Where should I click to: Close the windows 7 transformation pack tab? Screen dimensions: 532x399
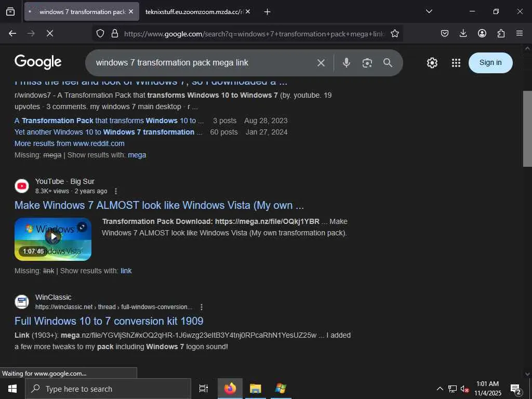pos(131,11)
